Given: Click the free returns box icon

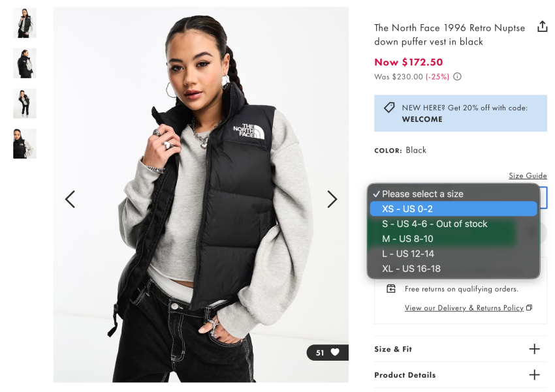Looking at the screenshot, I should pyautogui.click(x=390, y=288).
